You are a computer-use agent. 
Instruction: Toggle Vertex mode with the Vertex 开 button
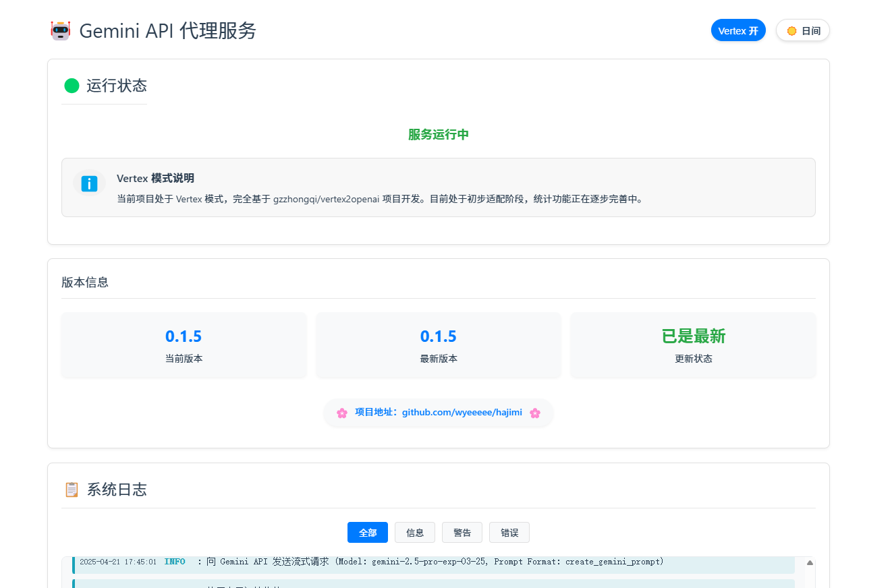click(x=738, y=30)
